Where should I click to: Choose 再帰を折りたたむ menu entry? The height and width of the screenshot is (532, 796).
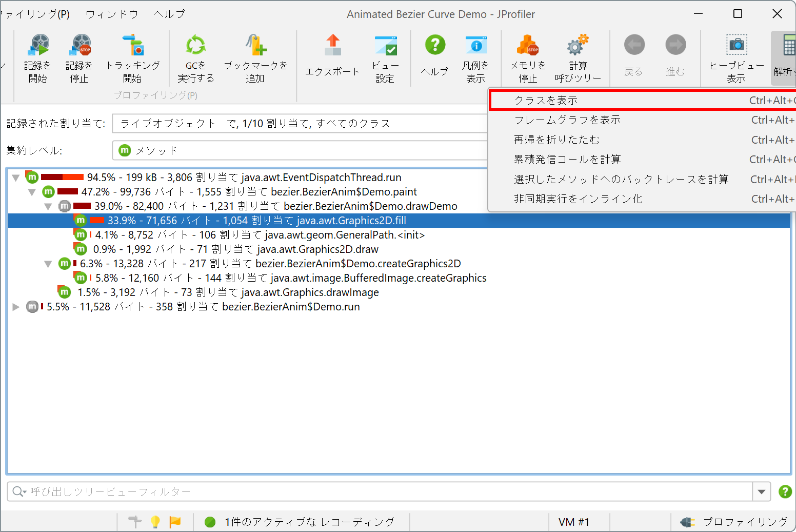click(x=643, y=140)
